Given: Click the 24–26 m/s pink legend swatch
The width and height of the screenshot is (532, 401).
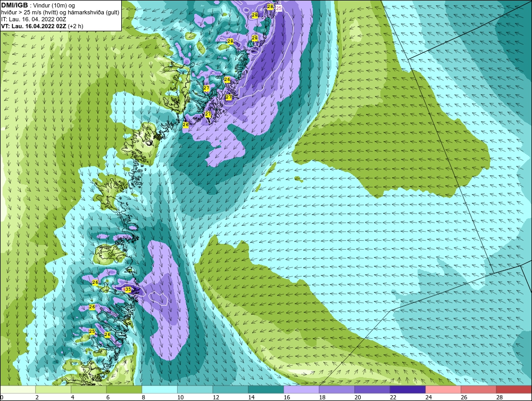Looking at the screenshot, I should coord(443,389).
